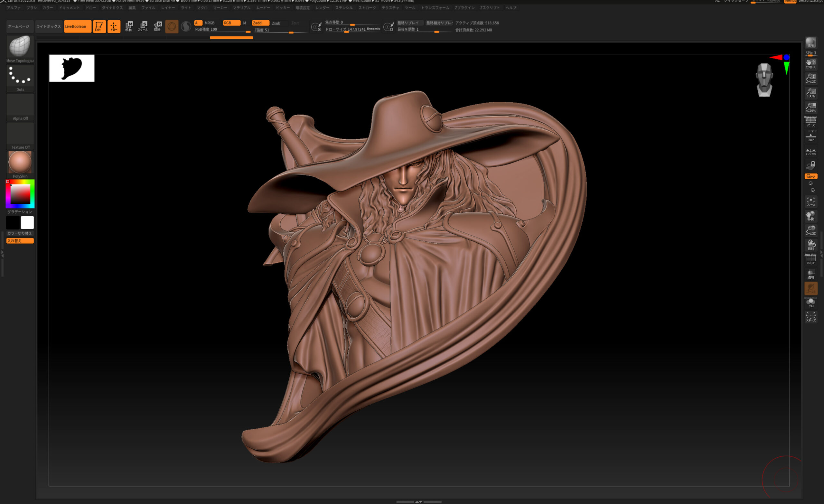824x504 pixels.
Task: Select the Draw (ドロー) mode icon
Action: [114, 26]
